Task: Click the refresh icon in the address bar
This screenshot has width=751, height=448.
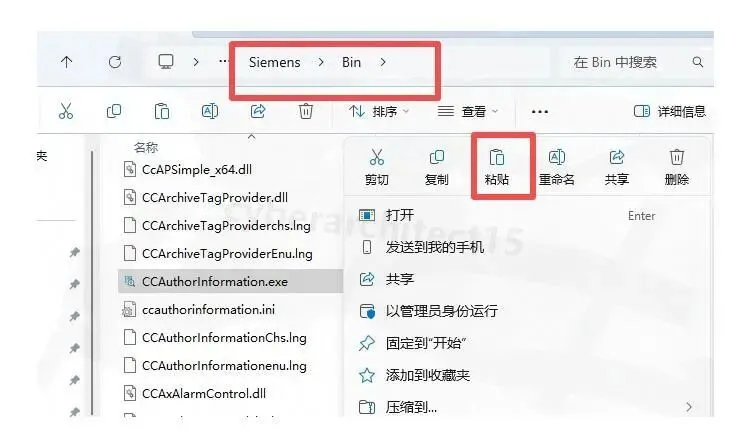Action: click(x=114, y=62)
